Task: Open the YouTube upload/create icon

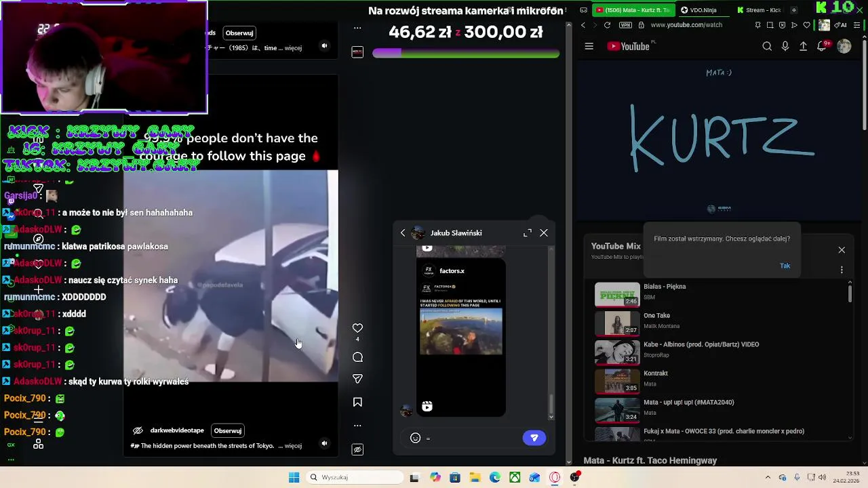Action: (804, 46)
